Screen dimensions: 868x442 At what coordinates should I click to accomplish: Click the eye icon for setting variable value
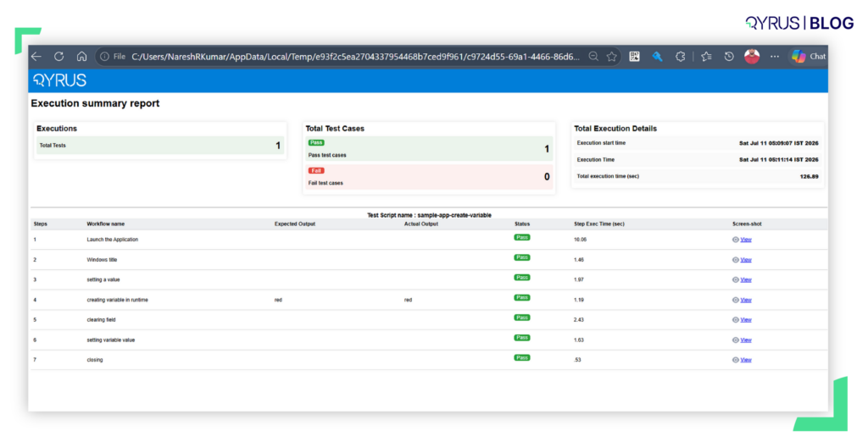(x=736, y=340)
